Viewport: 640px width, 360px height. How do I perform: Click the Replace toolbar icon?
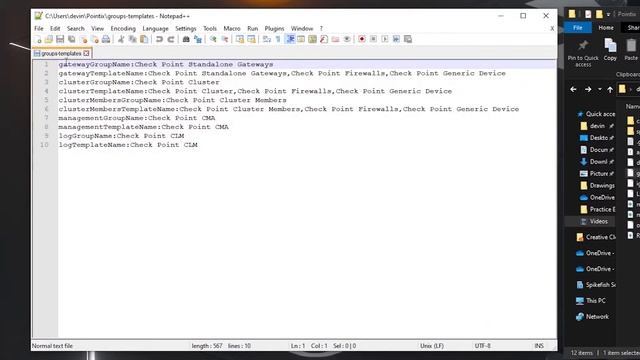[198, 39]
